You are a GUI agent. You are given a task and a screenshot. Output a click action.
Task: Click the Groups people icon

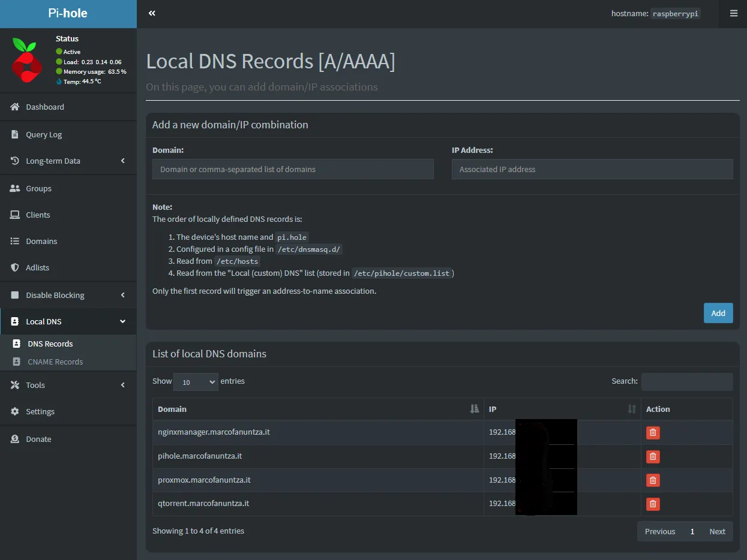point(15,188)
